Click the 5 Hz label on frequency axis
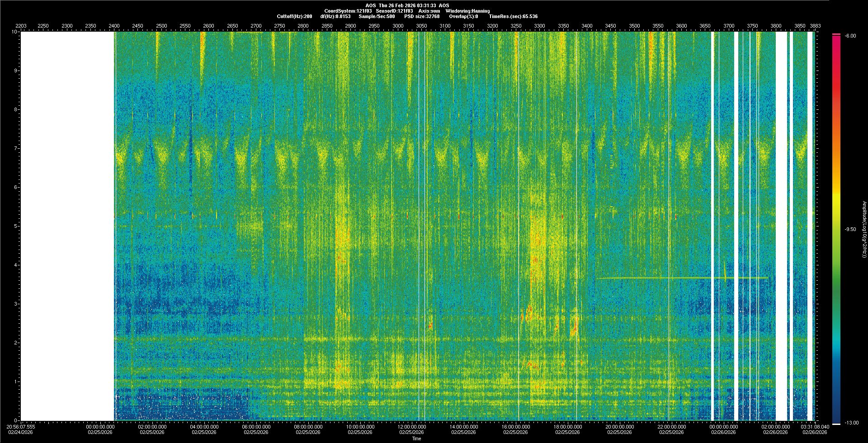The image size is (868, 443). click(16, 226)
